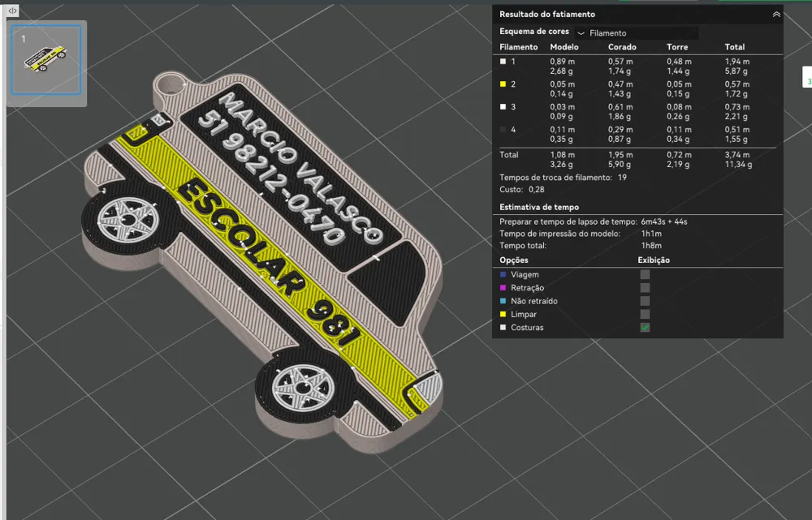Click the Opções heading
The image size is (812, 520).
click(514, 260)
